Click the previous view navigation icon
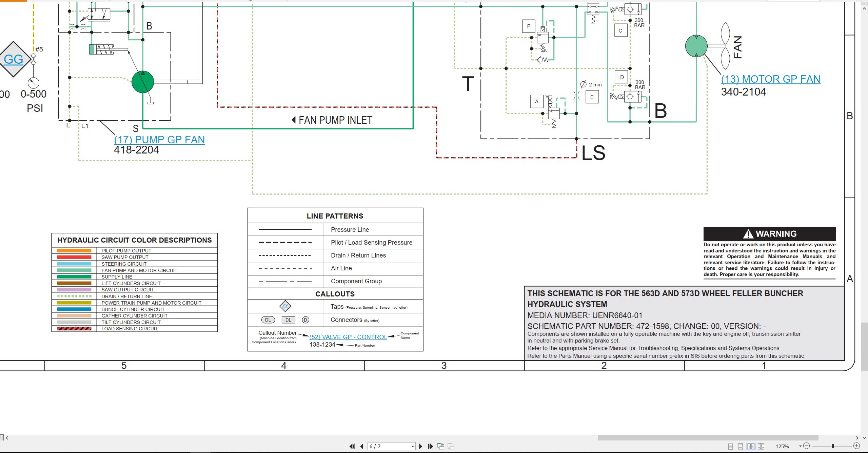Viewport: 868px width, 453px height. (x=441, y=446)
